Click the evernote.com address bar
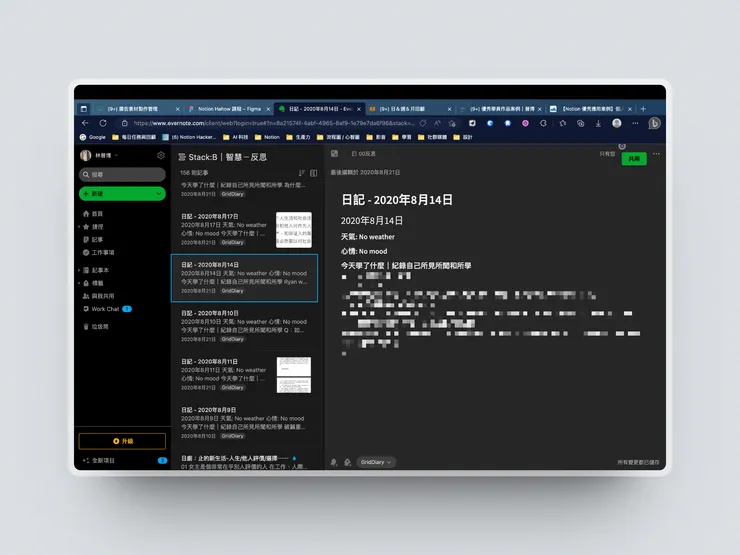The image size is (740, 555). [x=274, y=123]
